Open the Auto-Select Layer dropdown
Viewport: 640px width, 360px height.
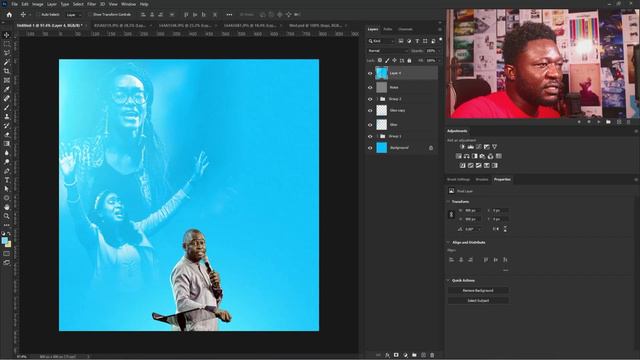point(73,15)
